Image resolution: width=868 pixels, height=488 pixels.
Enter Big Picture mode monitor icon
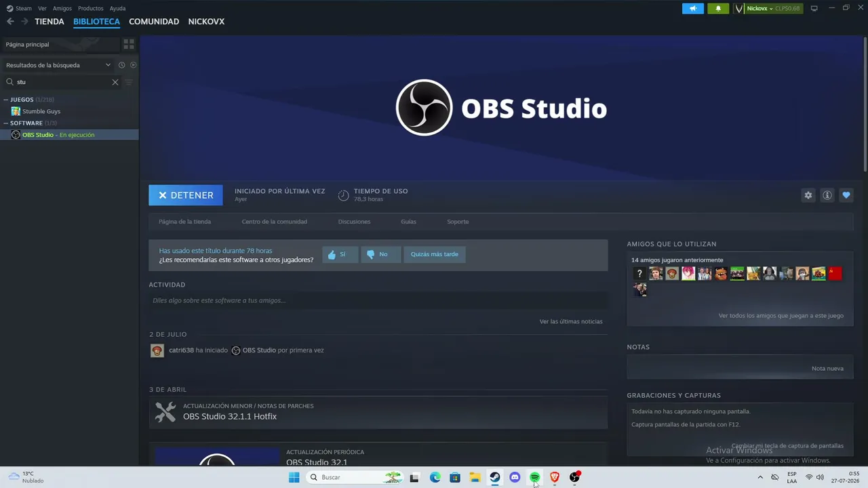814,8
